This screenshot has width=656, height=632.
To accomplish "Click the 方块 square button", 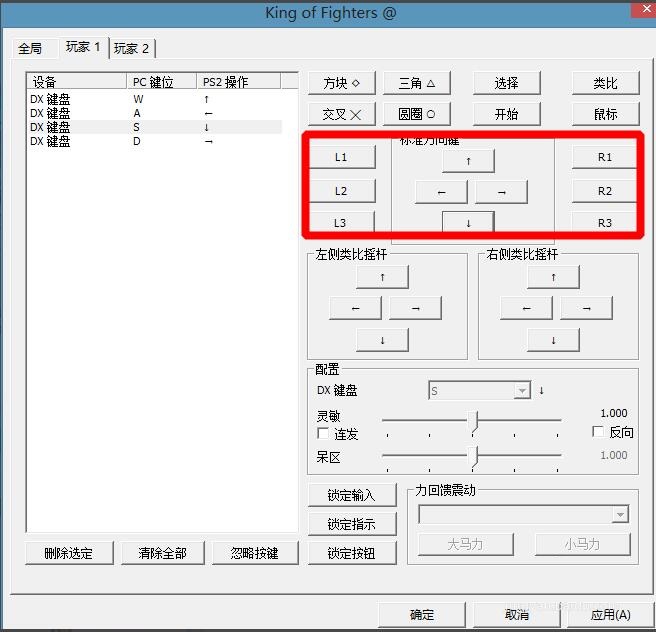I will coord(341,83).
